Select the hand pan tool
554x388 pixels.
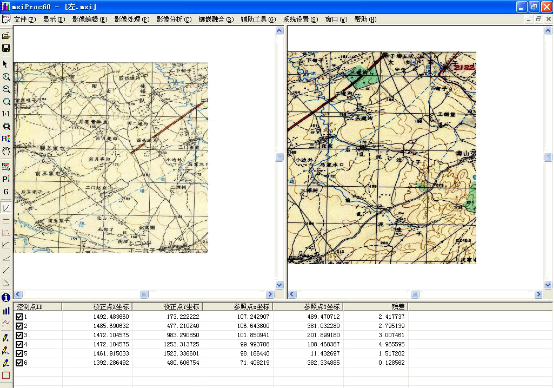coord(6,151)
